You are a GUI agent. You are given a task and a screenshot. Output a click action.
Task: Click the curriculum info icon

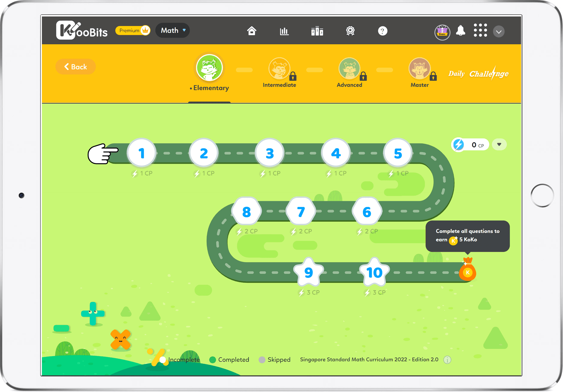coord(447,360)
